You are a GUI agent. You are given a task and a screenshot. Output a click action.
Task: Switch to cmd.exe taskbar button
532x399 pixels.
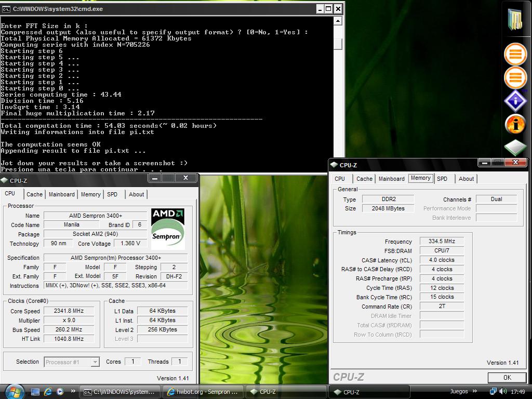point(120,392)
